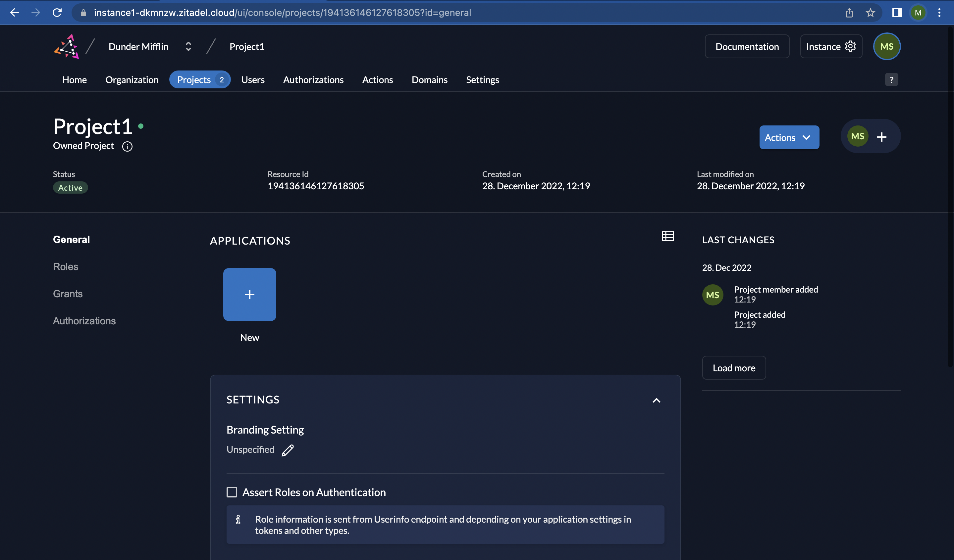Expand the blue Actions dropdown
954x560 pixels.
pos(789,137)
